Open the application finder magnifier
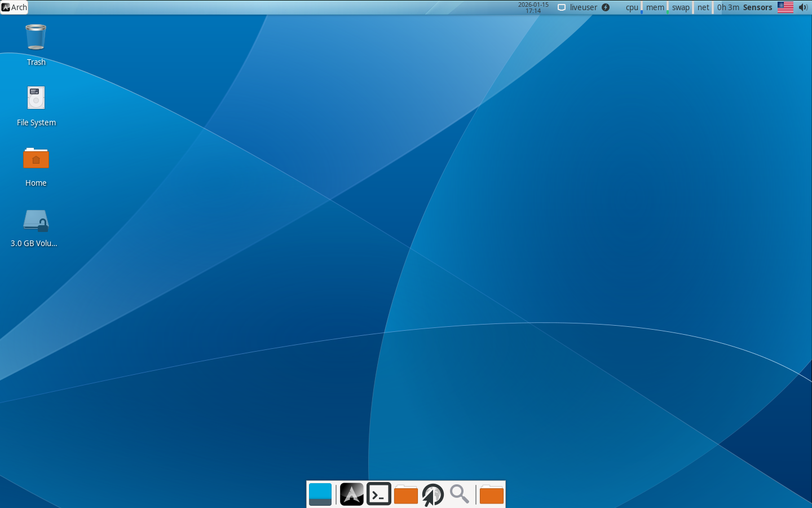The height and width of the screenshot is (508, 812). coord(460,494)
